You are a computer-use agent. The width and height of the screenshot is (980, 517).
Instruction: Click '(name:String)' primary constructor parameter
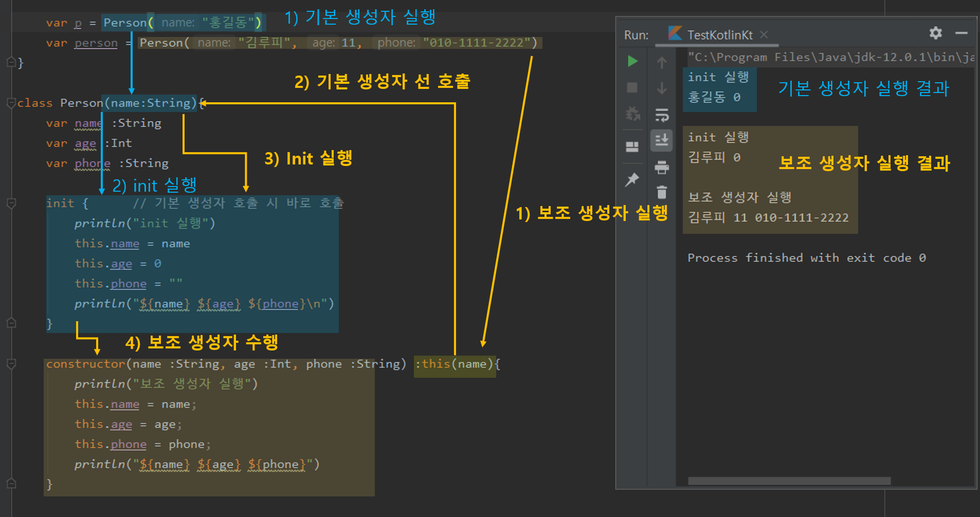point(150,103)
